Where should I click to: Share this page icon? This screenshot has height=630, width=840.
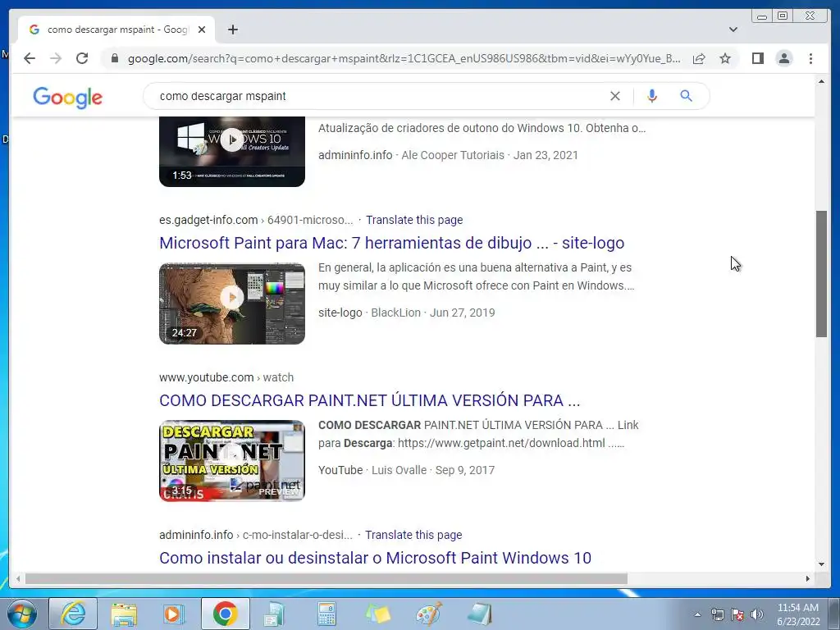click(699, 58)
